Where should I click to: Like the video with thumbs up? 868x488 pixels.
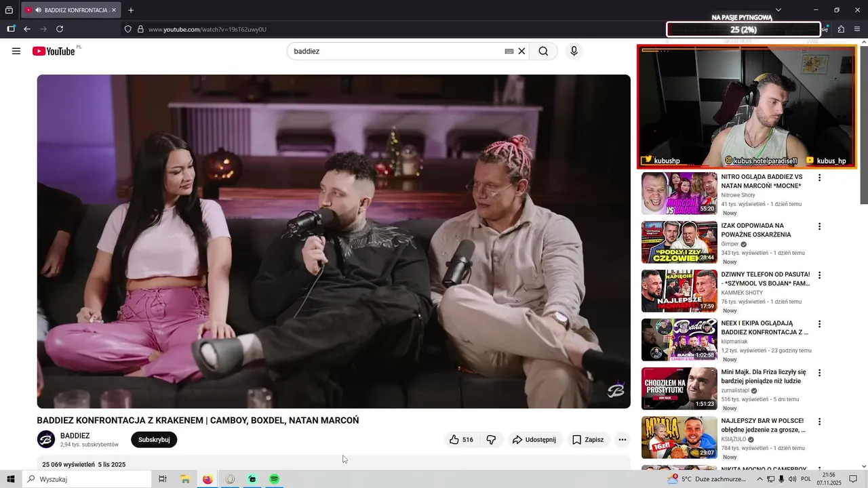(461, 440)
